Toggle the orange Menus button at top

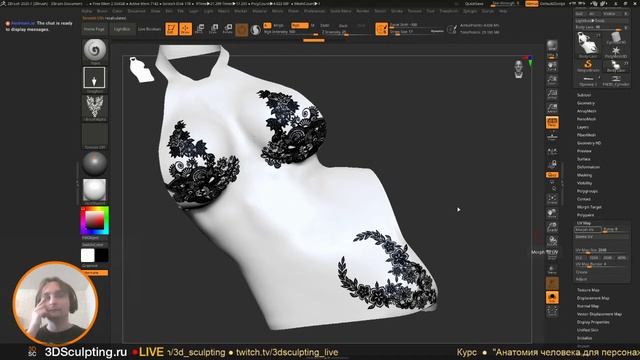click(531, 4)
